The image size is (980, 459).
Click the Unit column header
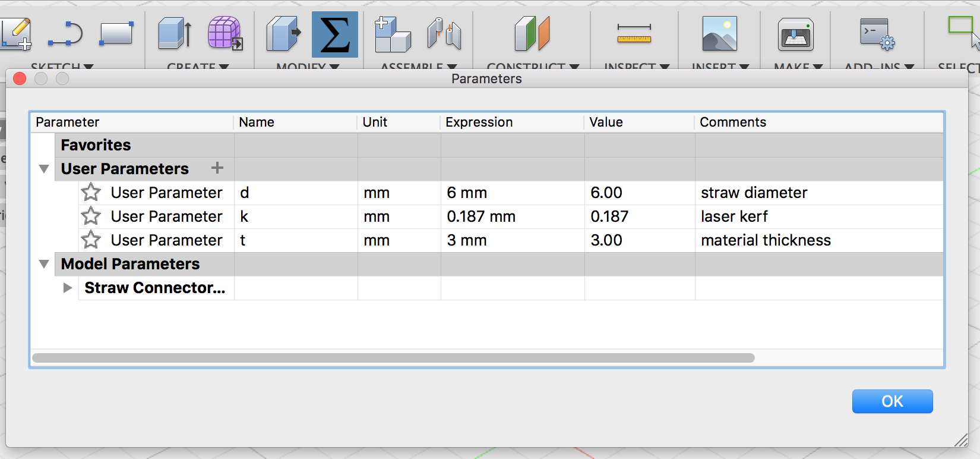[399, 122]
